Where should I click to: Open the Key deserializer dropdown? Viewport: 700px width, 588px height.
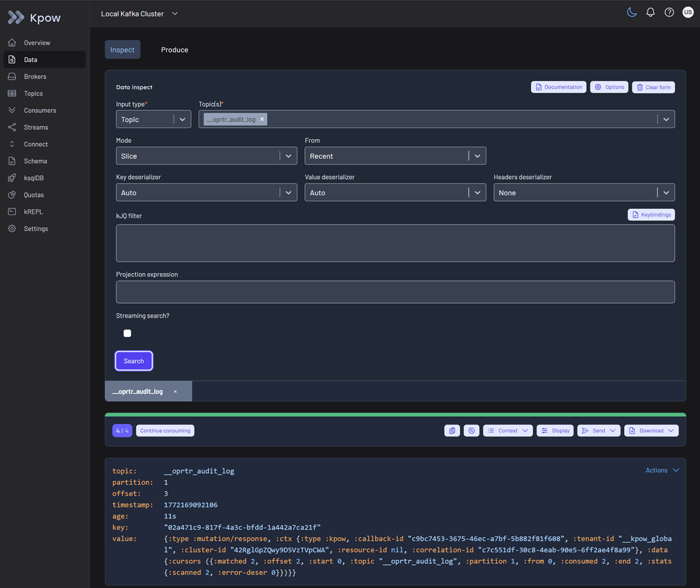206,193
